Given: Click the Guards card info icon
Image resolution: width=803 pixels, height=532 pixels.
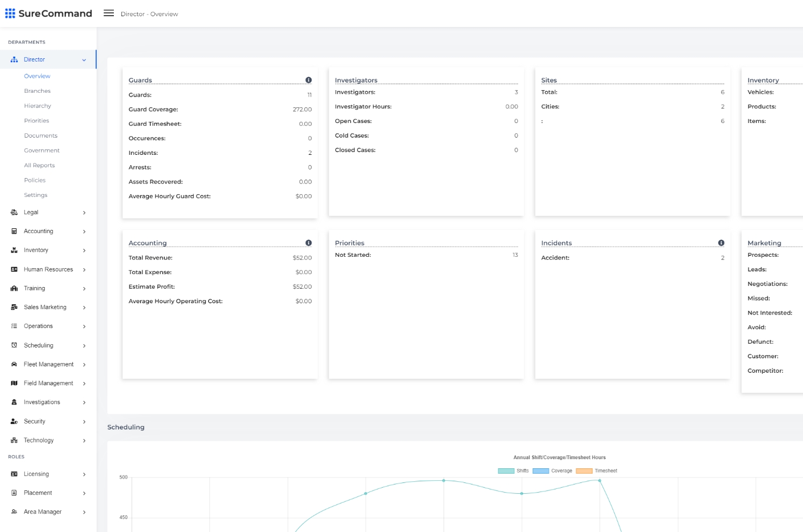Looking at the screenshot, I should 309,80.
